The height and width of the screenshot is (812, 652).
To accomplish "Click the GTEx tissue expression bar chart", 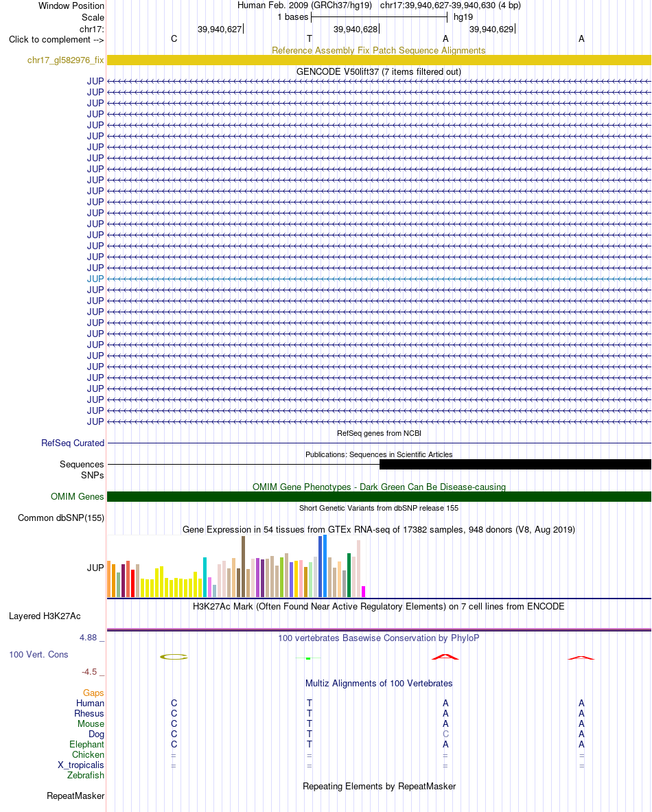I will click(237, 566).
